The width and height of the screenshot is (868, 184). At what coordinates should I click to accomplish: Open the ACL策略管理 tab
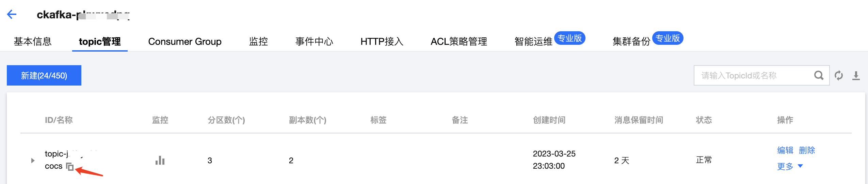459,41
